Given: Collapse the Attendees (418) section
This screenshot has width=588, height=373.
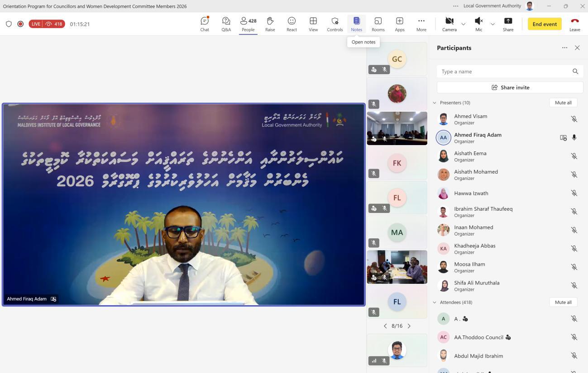Looking at the screenshot, I should pyautogui.click(x=435, y=302).
